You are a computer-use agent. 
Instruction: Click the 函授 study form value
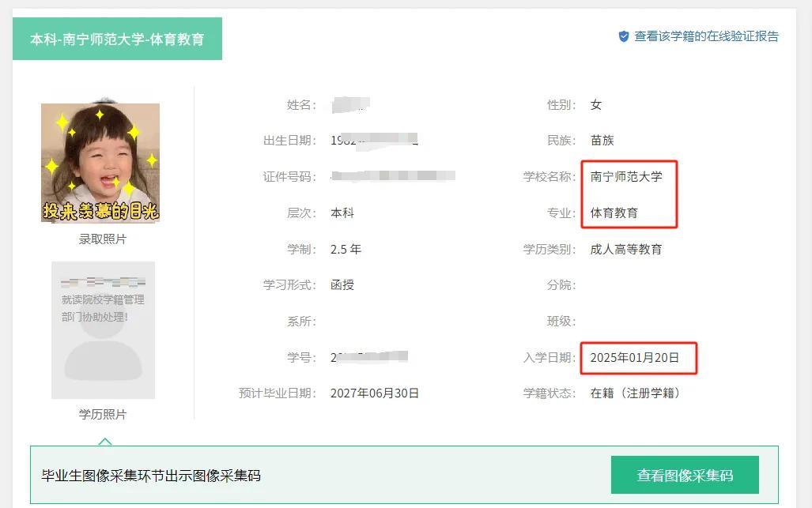342,285
